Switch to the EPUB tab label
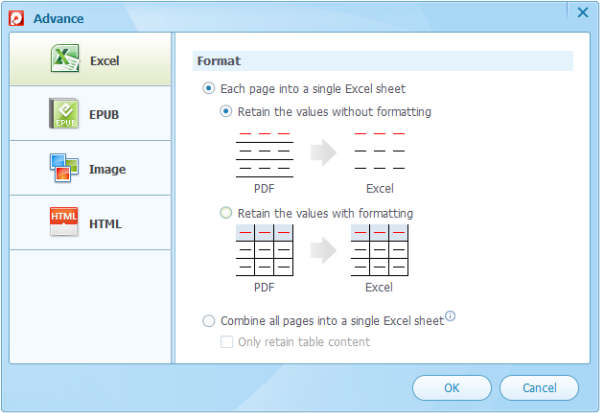The image size is (600, 413). (x=104, y=114)
